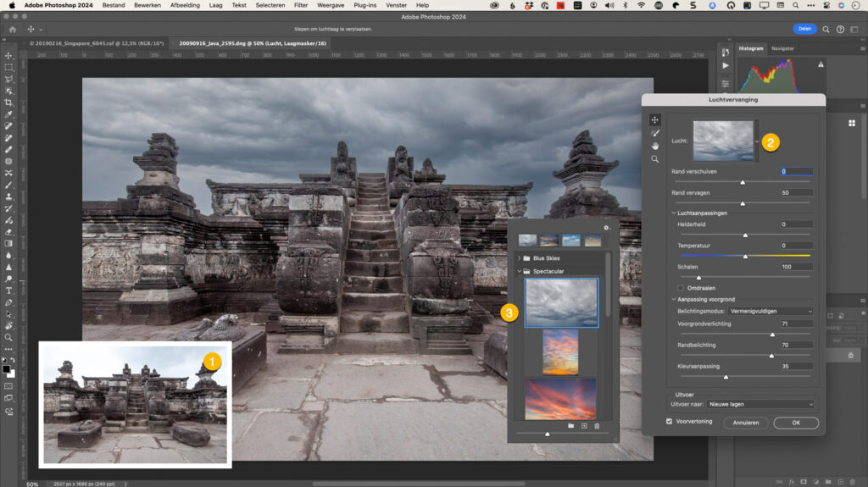Click the Helderheid value field

[797, 224]
